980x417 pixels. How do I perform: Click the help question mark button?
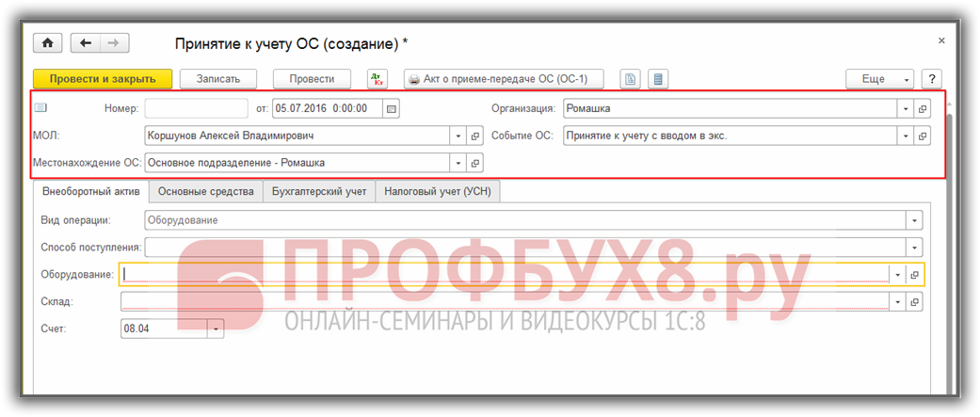tap(931, 79)
